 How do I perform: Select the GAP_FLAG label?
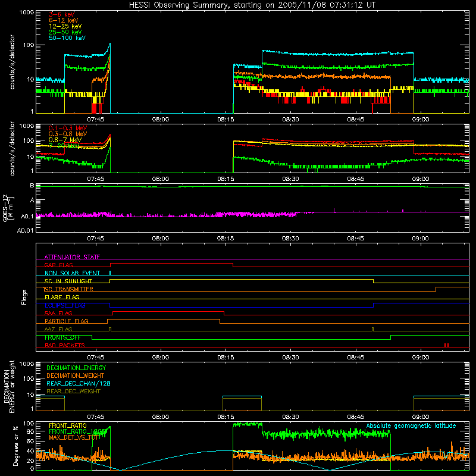58,265
